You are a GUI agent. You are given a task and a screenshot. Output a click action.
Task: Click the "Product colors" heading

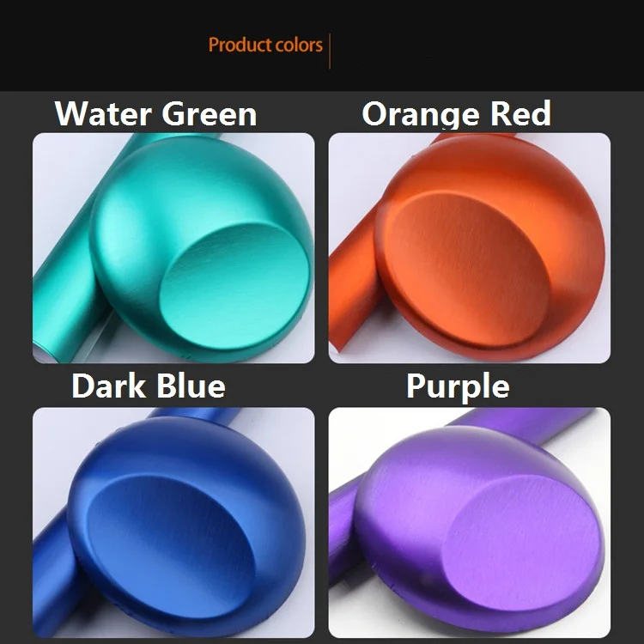[265, 45]
